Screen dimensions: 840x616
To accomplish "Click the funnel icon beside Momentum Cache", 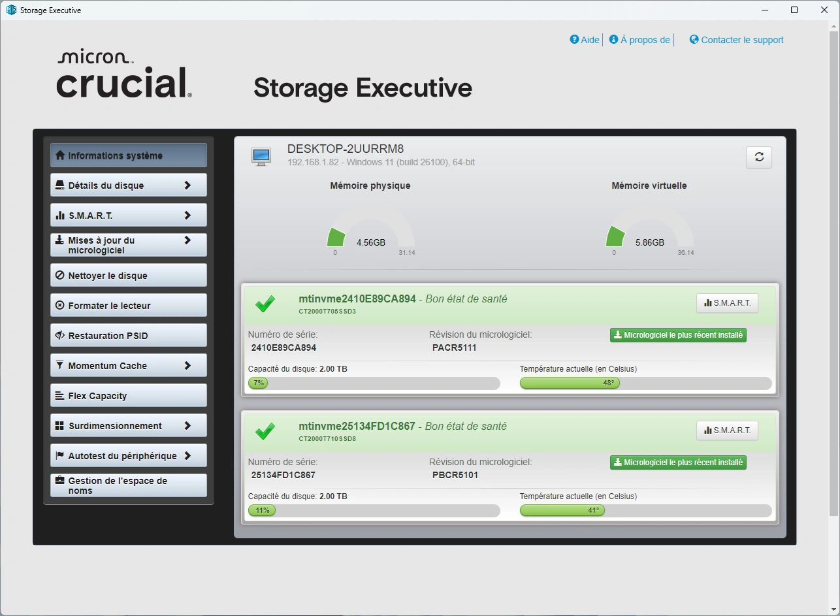I will point(60,366).
